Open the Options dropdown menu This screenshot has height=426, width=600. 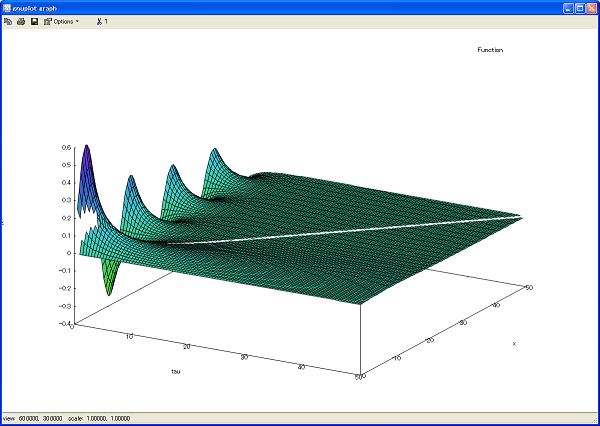(x=61, y=22)
